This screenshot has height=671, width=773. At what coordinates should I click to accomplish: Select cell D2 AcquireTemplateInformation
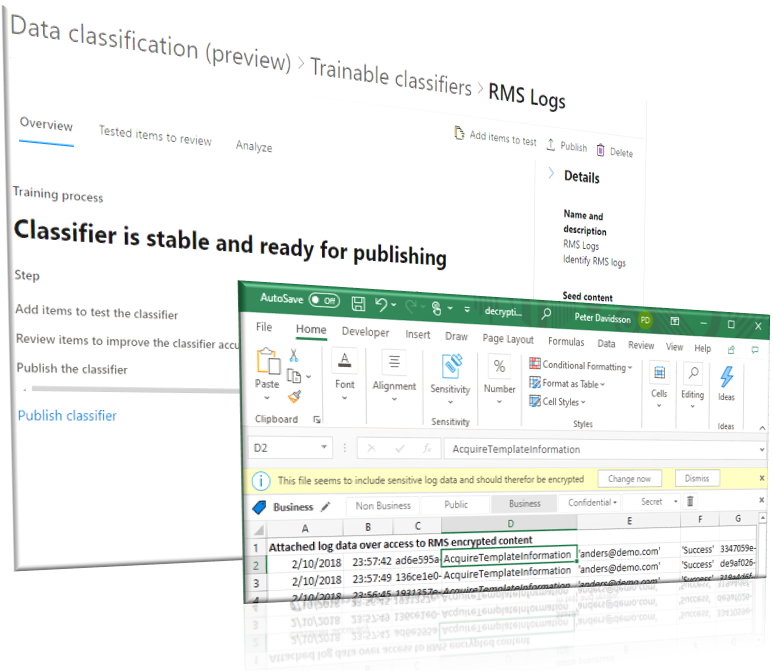[x=508, y=556]
